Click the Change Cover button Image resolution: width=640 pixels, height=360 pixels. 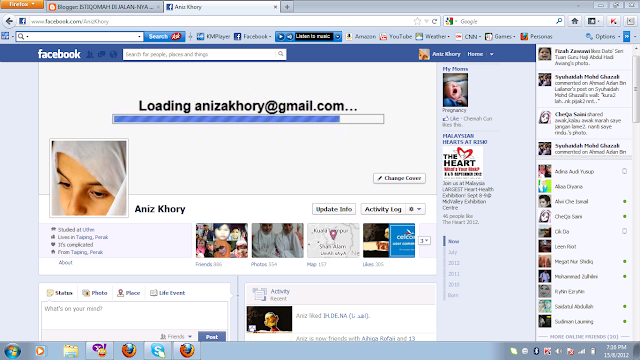[x=399, y=178]
